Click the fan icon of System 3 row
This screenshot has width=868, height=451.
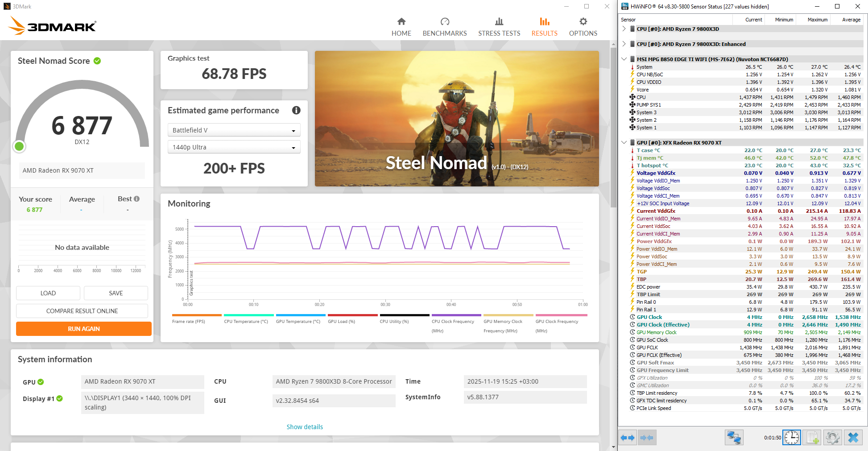point(632,112)
